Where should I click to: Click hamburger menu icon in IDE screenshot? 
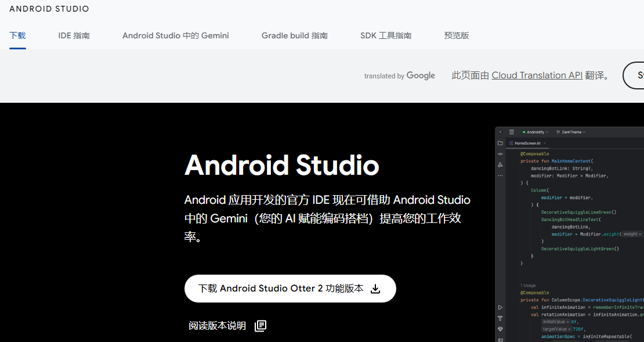511,132
